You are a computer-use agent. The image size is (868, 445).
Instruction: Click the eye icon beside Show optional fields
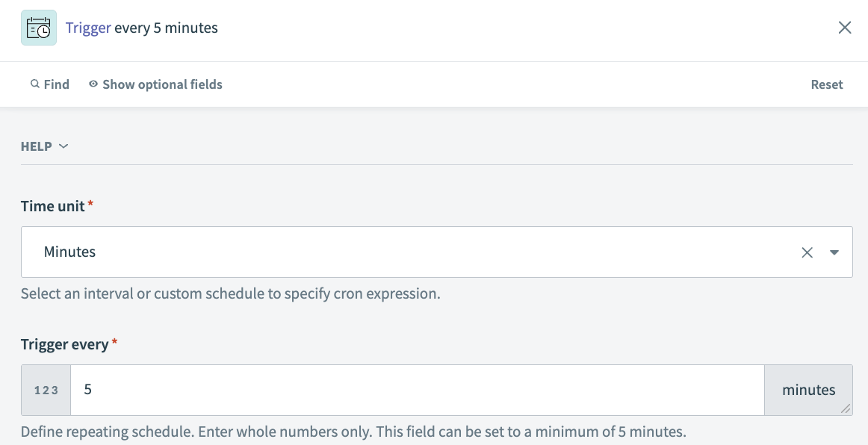[x=91, y=84]
